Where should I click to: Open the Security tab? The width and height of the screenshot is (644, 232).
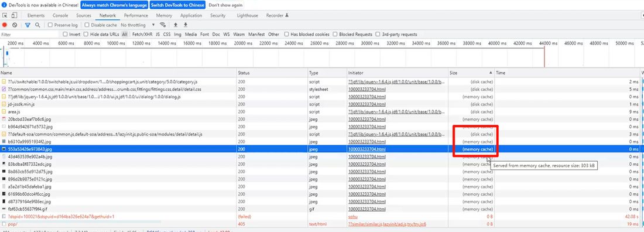point(218,16)
